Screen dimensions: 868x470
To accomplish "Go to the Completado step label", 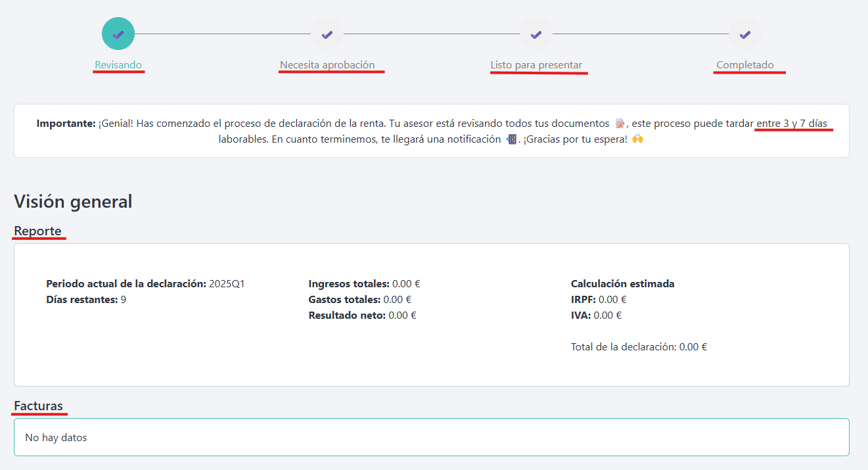I will click(x=745, y=65).
